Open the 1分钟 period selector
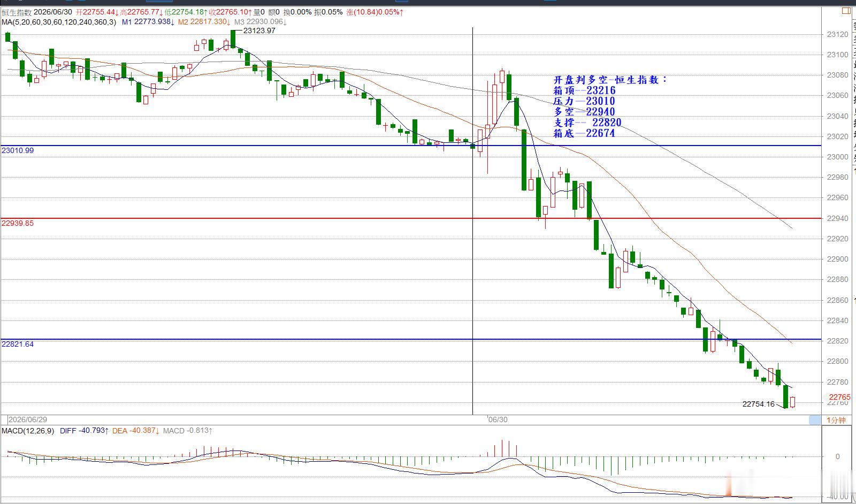Viewport: 856px width, 504px height. tap(836, 420)
